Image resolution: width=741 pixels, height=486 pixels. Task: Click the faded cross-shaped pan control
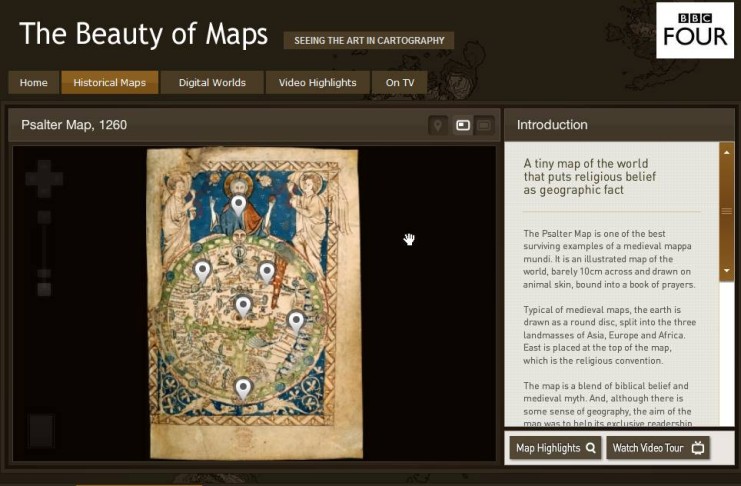pos(44,179)
